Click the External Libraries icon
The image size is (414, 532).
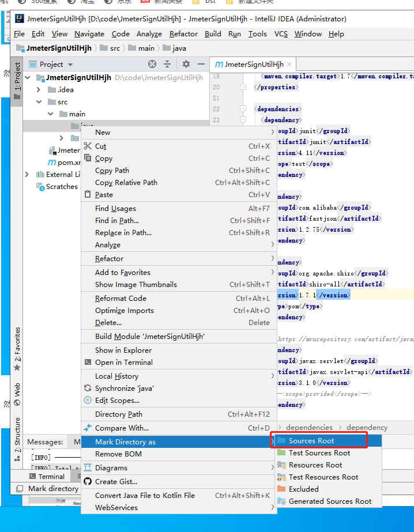[x=40, y=175]
